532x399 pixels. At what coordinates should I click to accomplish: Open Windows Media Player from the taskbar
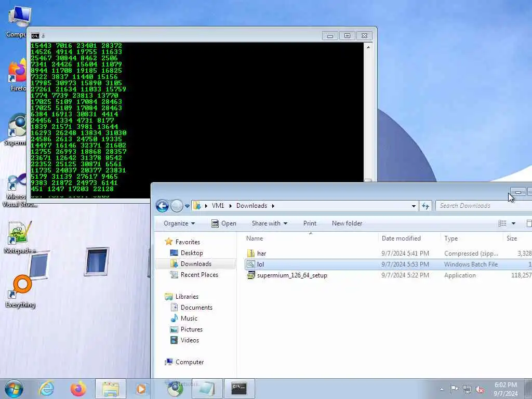point(142,389)
